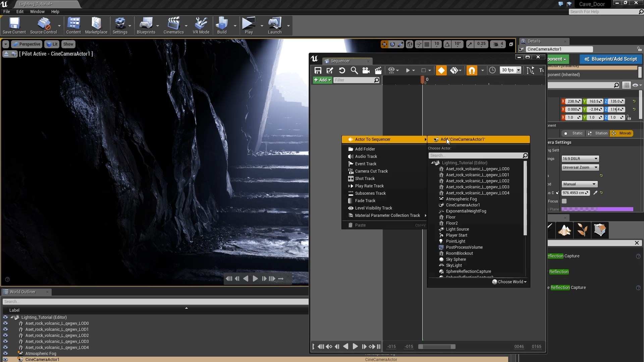Open the Choose World dropdown
The width and height of the screenshot is (644, 362).
(x=509, y=282)
